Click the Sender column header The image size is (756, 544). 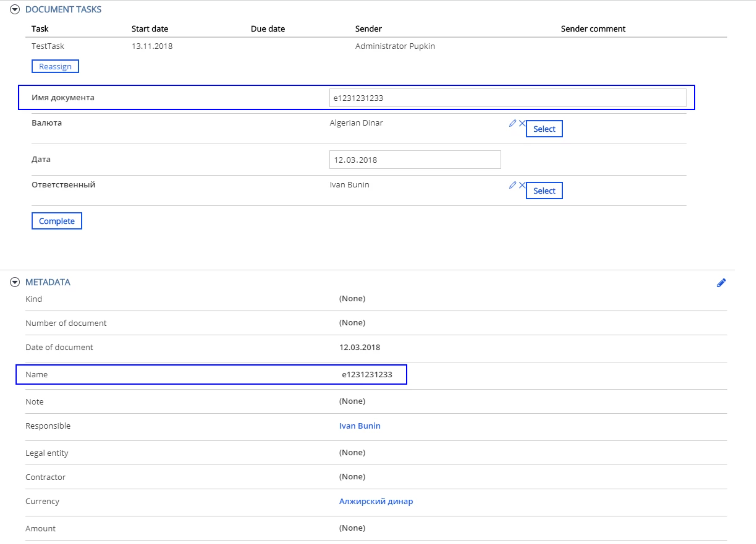click(x=368, y=29)
